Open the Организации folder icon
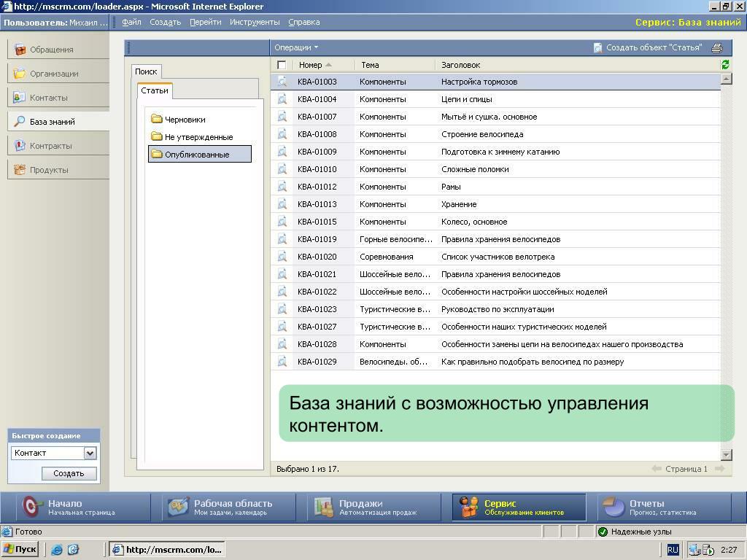The width and height of the screenshot is (747, 560). point(20,74)
